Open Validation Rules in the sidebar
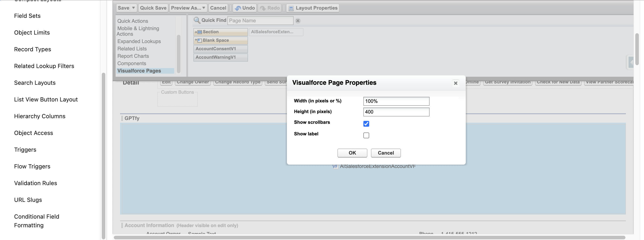This screenshot has height=240, width=644. (36, 183)
